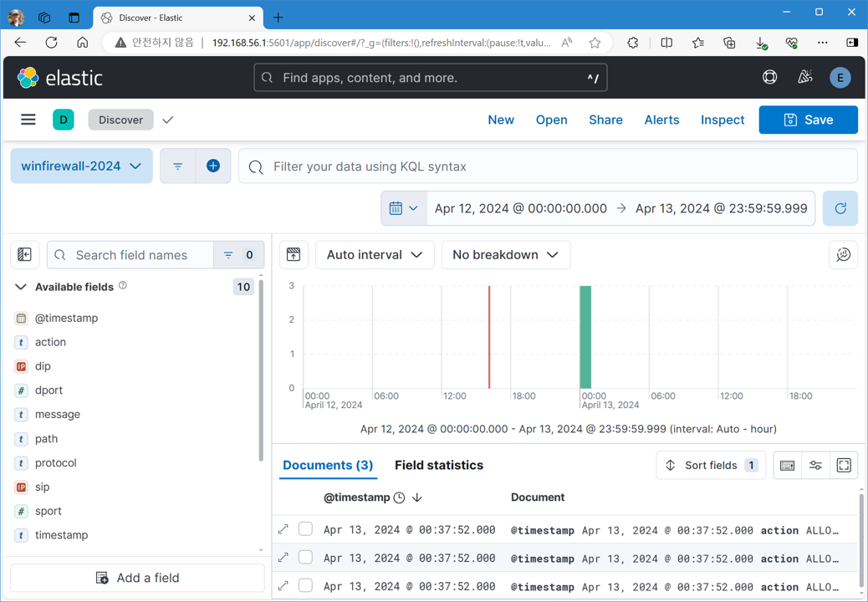The width and height of the screenshot is (868, 602).
Task: Open the newsfeed celebration icon
Action: pyautogui.click(x=805, y=78)
